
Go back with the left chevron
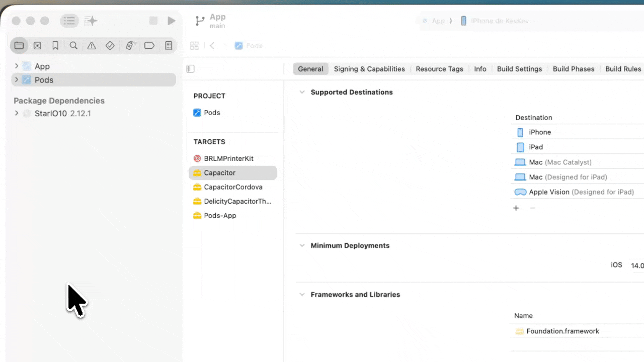[x=212, y=46]
